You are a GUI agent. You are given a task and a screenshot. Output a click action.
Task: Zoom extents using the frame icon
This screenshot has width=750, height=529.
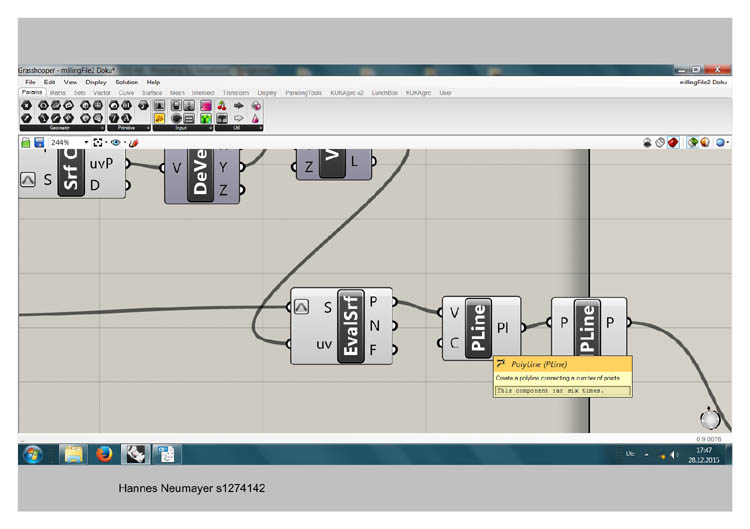(98, 143)
